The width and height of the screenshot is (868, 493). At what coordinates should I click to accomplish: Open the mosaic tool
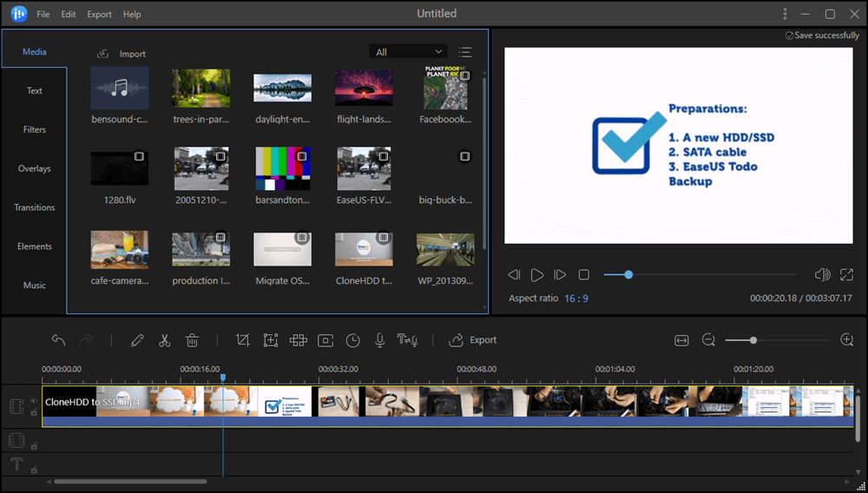[x=299, y=340]
